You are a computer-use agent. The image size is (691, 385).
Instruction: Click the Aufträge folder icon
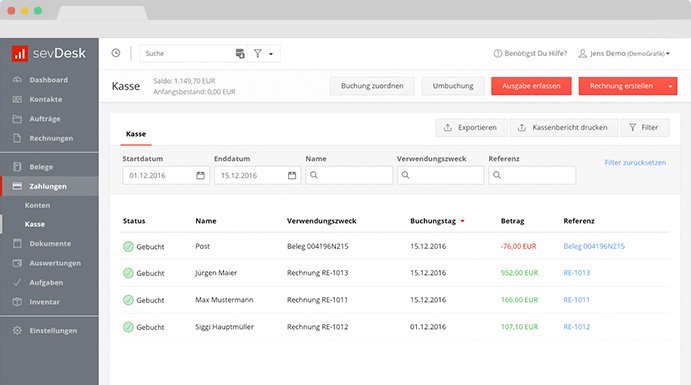coord(17,118)
